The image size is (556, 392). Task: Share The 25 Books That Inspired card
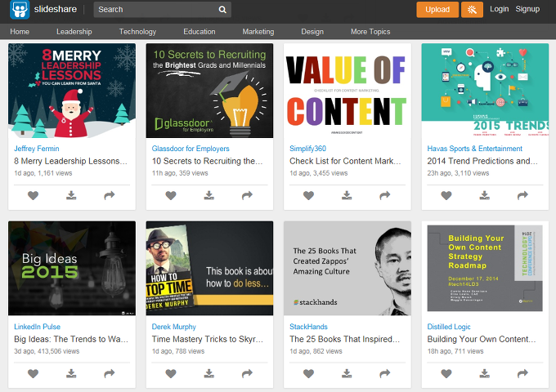tap(385, 373)
